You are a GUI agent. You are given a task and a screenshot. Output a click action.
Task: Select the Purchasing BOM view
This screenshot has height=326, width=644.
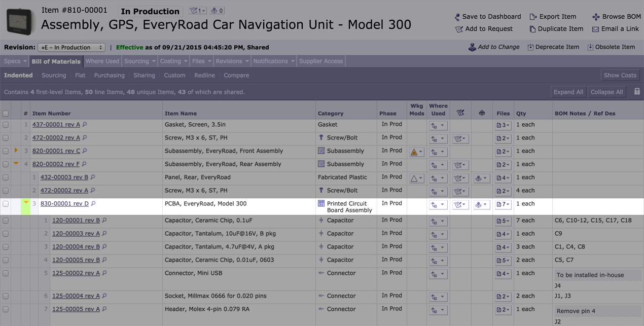[x=109, y=75]
